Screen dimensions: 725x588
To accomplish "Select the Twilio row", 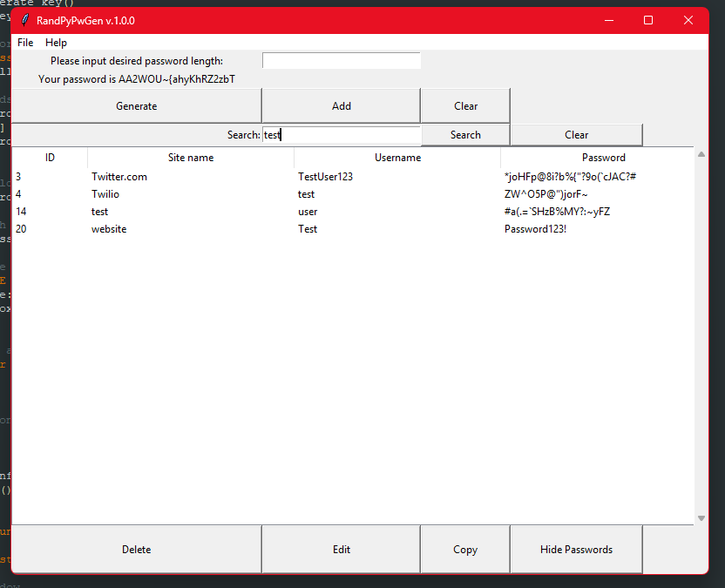I will click(352, 194).
